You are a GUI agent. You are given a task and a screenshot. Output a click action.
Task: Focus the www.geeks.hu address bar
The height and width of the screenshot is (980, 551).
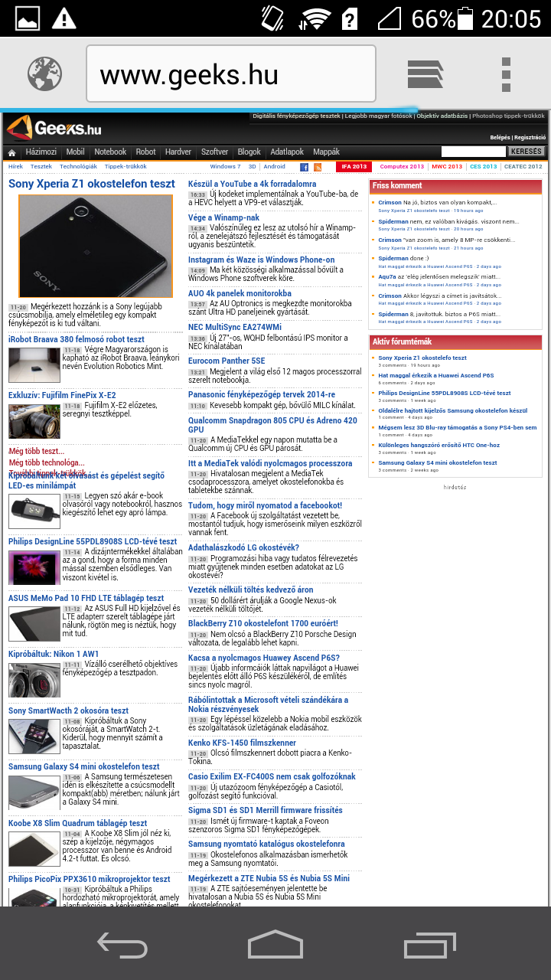coord(231,74)
